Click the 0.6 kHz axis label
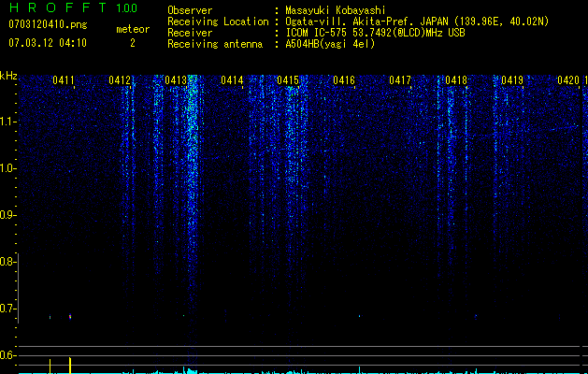This screenshot has height=374, width=588. (7, 355)
